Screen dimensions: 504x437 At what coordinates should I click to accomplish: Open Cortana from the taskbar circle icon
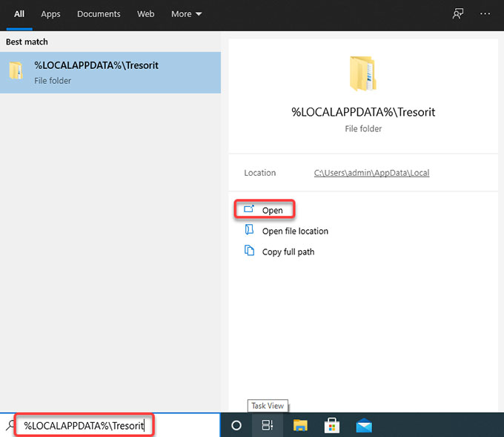(236, 425)
